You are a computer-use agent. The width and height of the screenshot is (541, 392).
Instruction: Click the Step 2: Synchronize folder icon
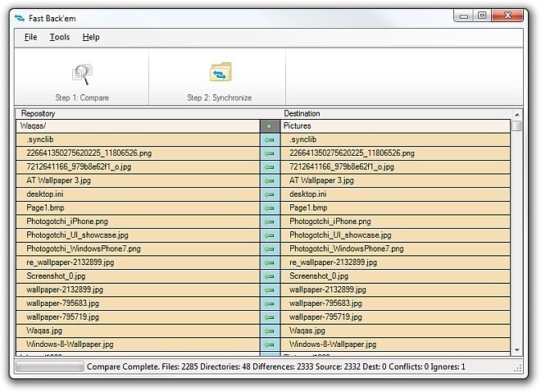[220, 73]
